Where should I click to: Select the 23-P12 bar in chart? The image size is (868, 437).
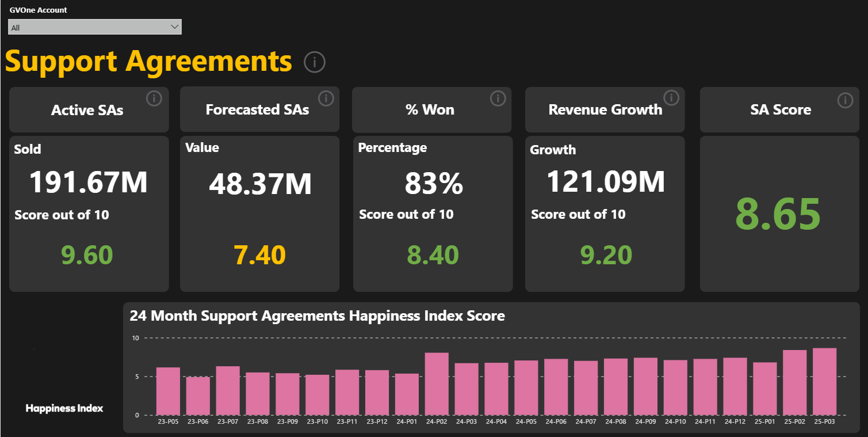coord(377,393)
